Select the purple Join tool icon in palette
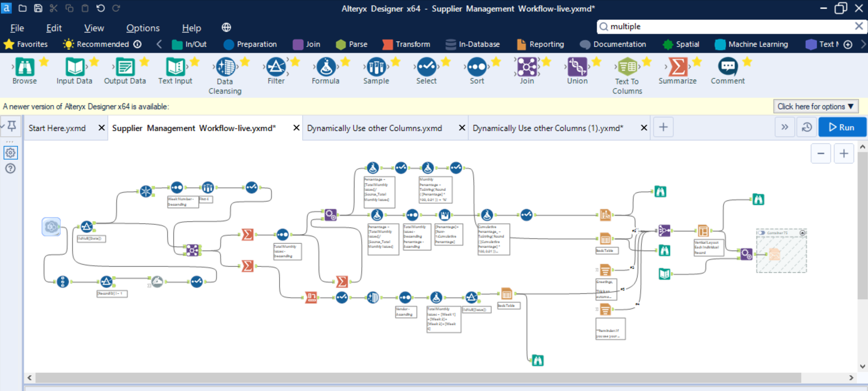The width and height of the screenshot is (868, 391). coord(527,67)
